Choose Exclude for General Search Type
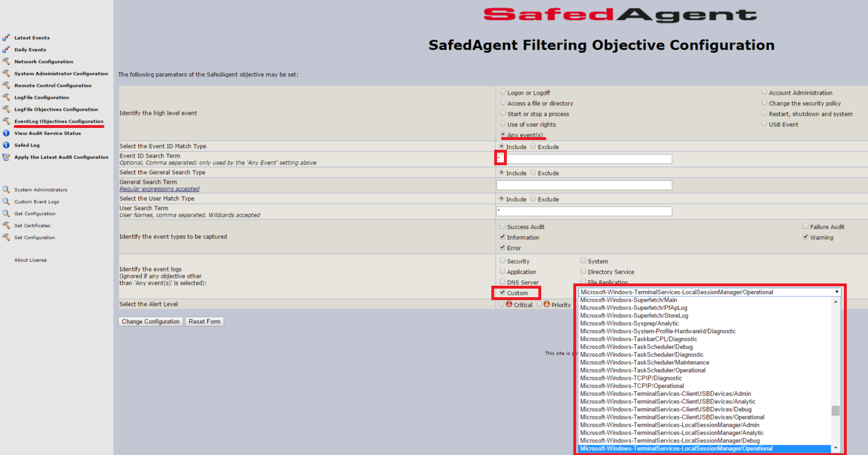This screenshot has height=455, width=868. [533, 173]
